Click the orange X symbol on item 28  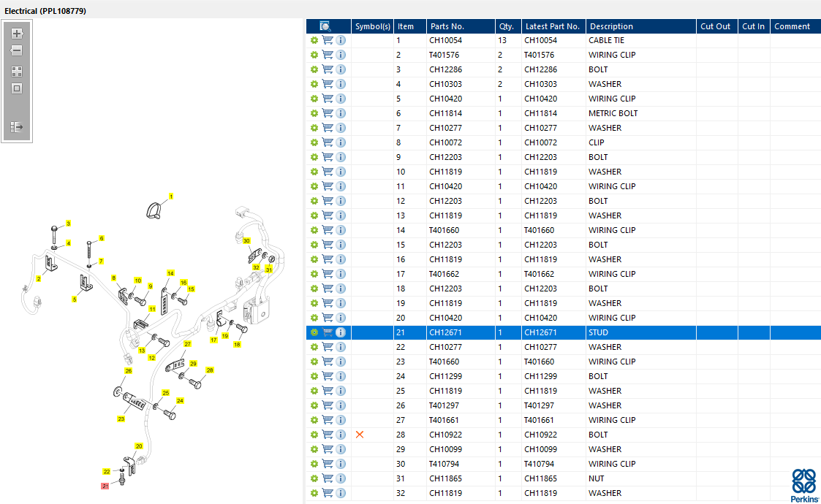pos(360,435)
